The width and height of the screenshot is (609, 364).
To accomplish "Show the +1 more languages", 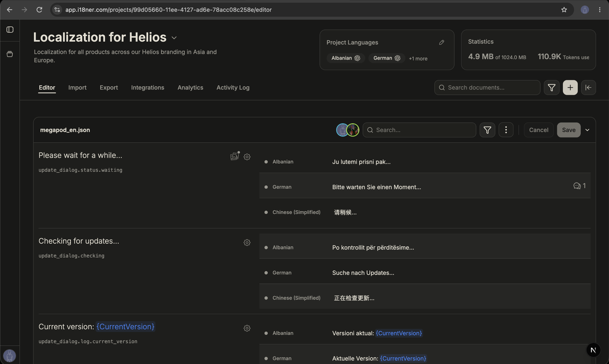I will (418, 58).
